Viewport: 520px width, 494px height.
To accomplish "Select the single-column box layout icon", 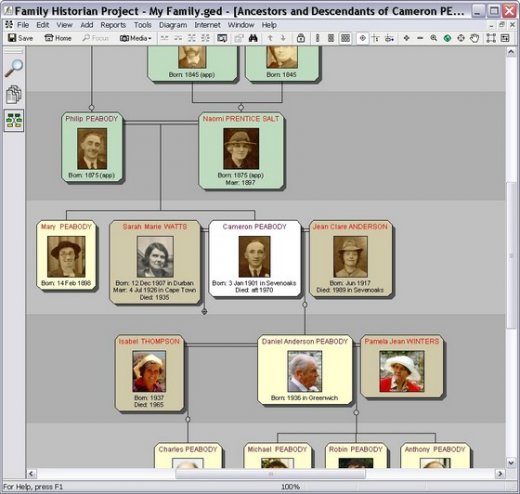I will point(317,38).
